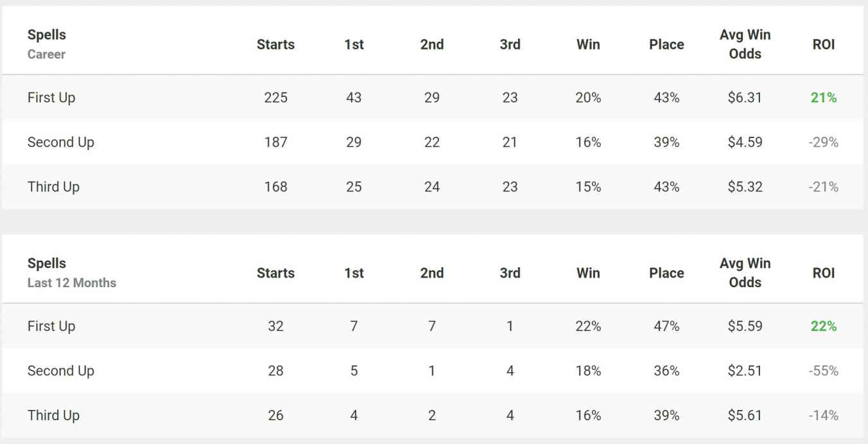Image resolution: width=868 pixels, height=444 pixels.
Task: Select the Spells Career heading
Action: (x=47, y=44)
